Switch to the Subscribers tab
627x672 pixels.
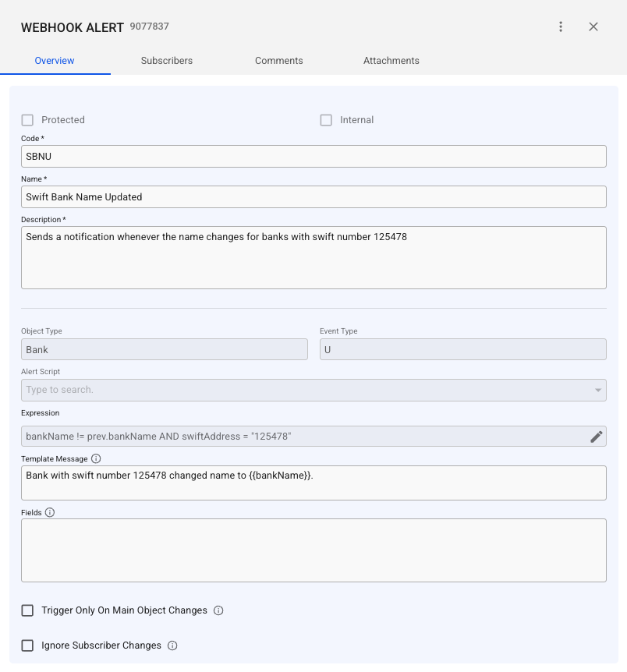coord(167,61)
